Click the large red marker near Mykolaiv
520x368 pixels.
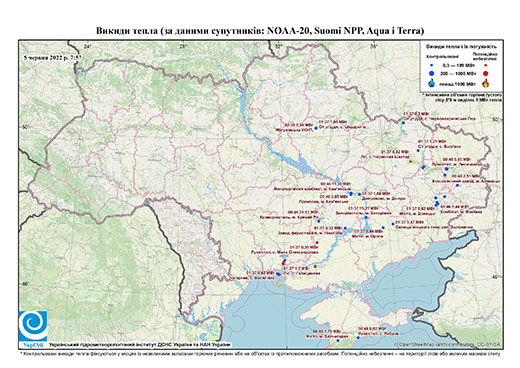(284, 263)
